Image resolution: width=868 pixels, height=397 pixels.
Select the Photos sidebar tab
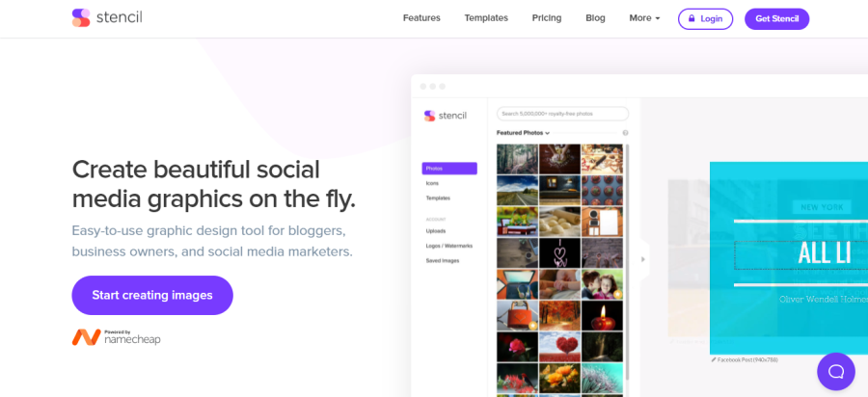tap(449, 169)
